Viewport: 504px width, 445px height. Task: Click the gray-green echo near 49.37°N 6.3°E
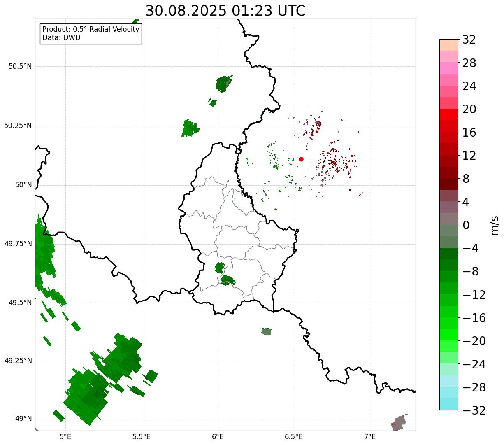pos(267,331)
